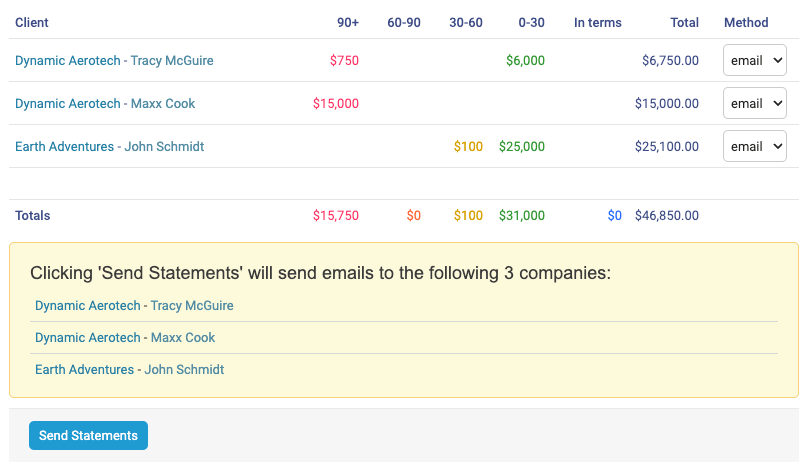Open Dynamic Aerotech - Tracy McGuire table link
Image resolution: width=806 pixels, height=470 pixels.
click(114, 61)
